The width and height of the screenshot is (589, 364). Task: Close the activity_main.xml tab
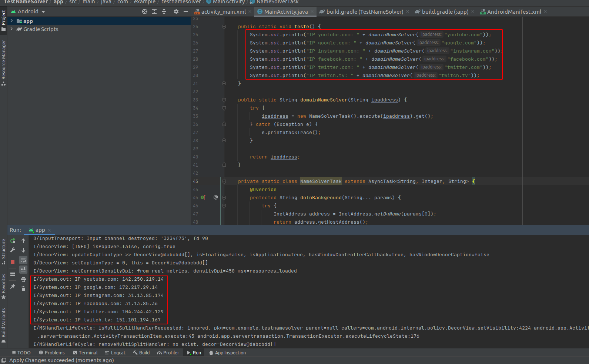pyautogui.click(x=250, y=12)
